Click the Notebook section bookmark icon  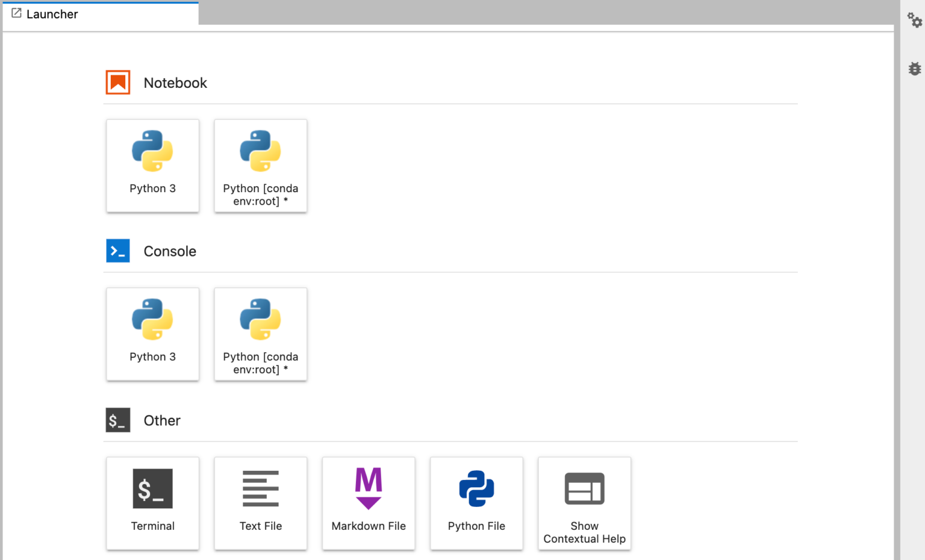pos(118,82)
